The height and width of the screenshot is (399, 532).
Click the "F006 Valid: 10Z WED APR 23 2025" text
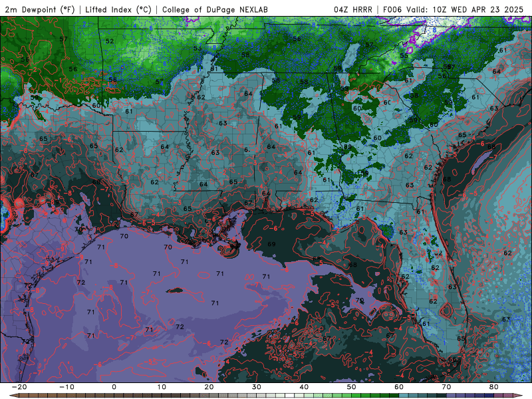tap(454, 9)
